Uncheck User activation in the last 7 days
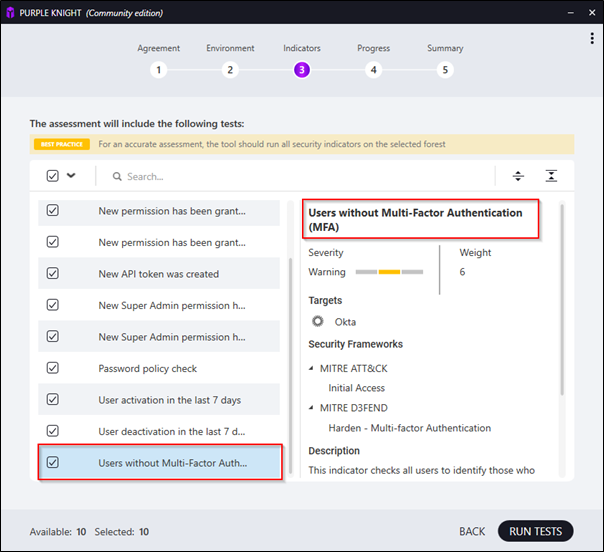604x552 pixels. [x=52, y=399]
